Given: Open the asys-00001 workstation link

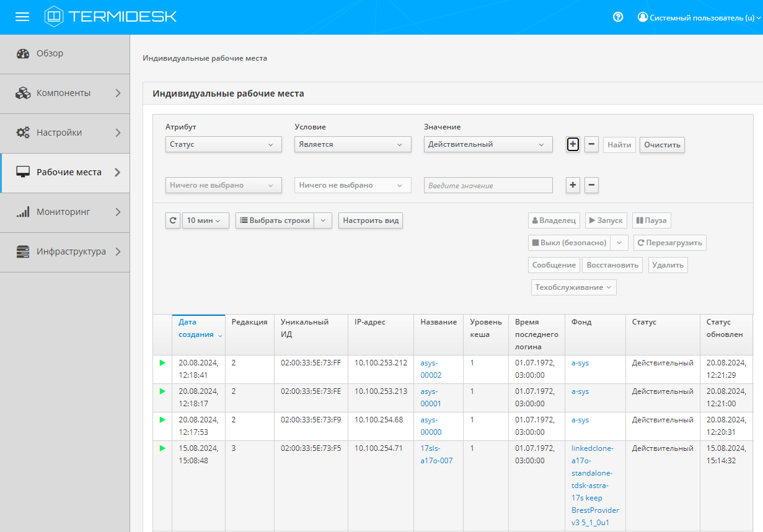Looking at the screenshot, I should [x=430, y=398].
